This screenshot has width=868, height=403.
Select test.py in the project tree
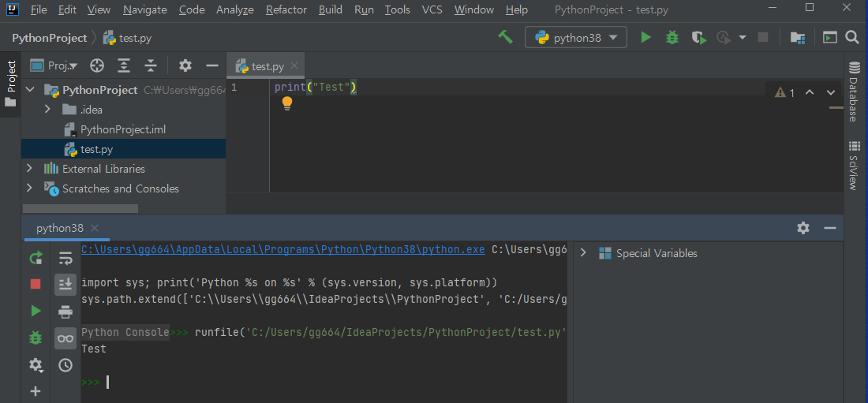coord(123,149)
